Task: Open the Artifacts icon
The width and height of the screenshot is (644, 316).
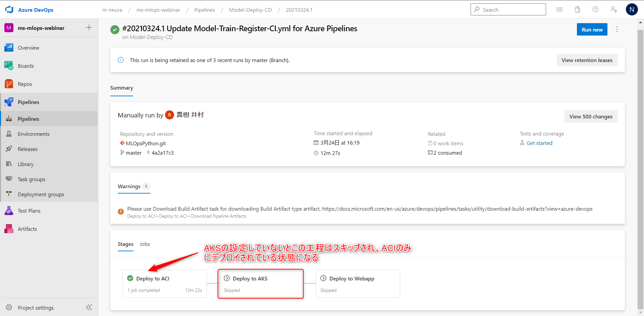Action: (x=9, y=229)
